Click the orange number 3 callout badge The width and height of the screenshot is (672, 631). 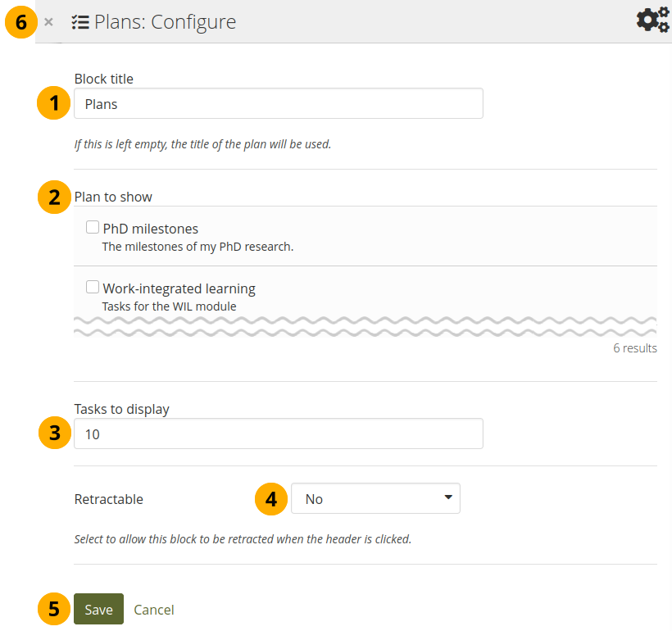tap(54, 434)
